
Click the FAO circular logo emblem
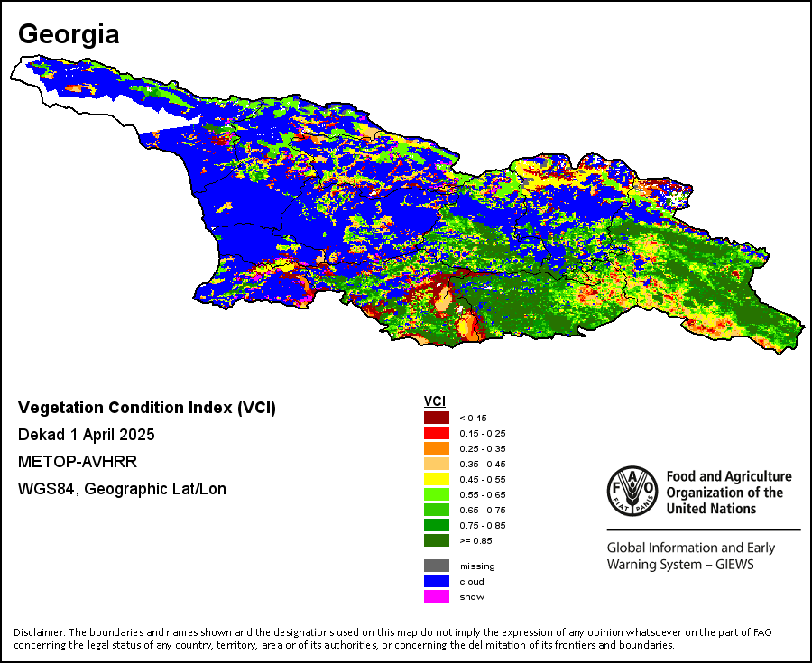[632, 492]
